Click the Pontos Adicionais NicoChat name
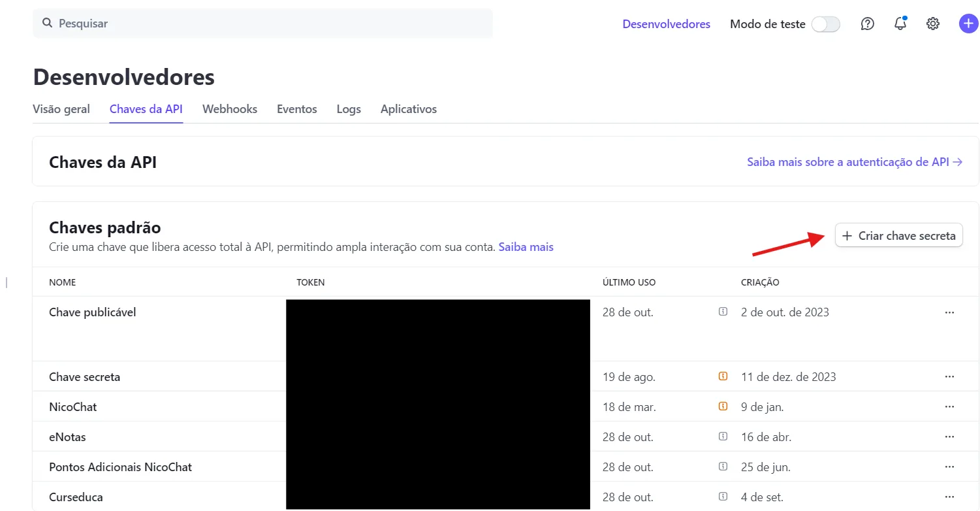Viewport: 980px width, 511px height. 121,467
